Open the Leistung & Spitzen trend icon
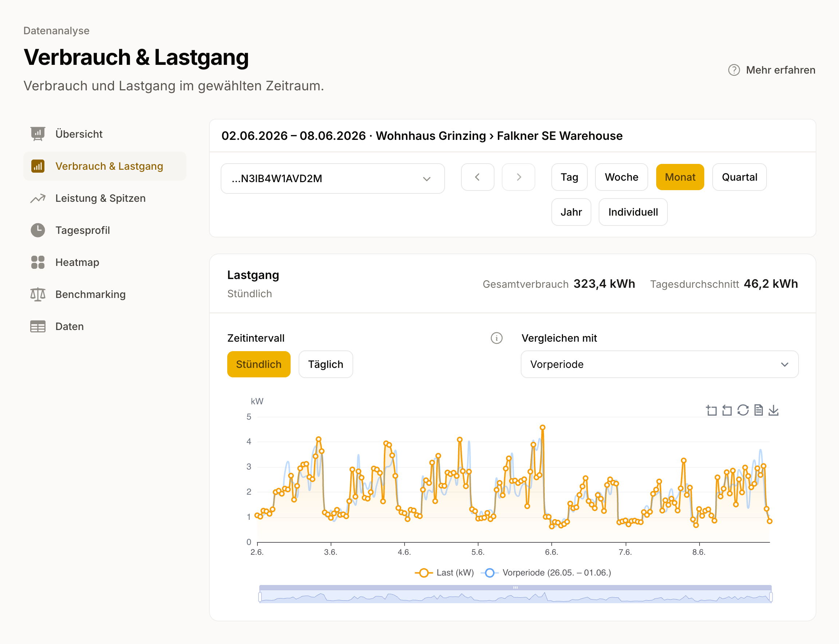 pos(38,198)
